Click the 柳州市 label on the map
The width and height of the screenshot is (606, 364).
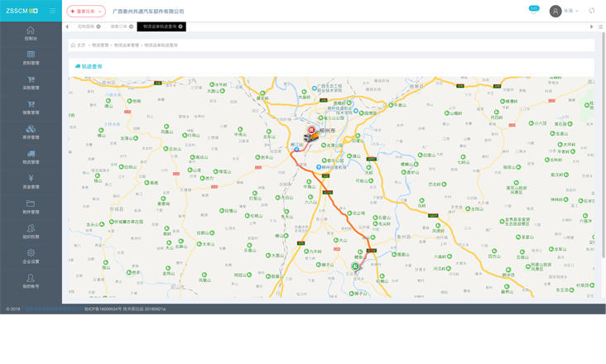click(328, 131)
